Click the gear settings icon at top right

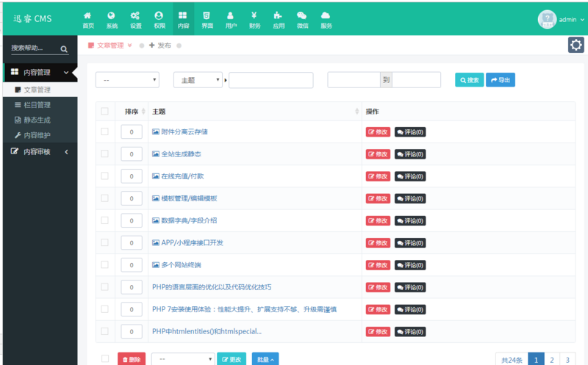pos(576,45)
